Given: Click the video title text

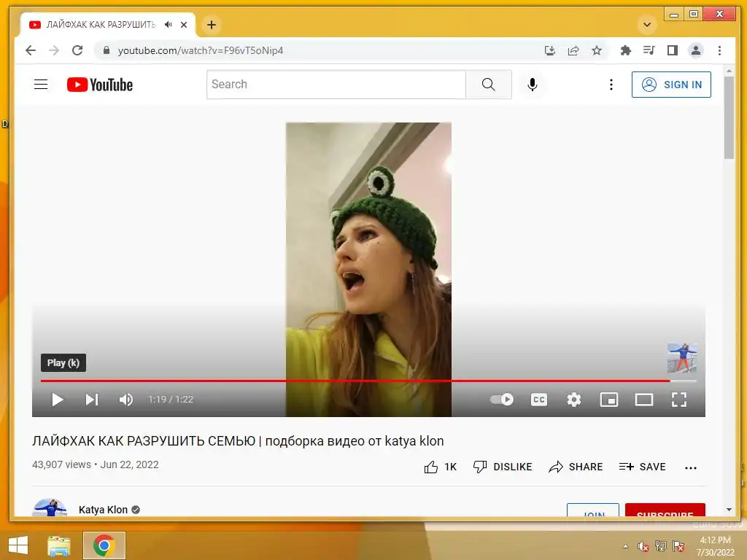Looking at the screenshot, I should point(238,441).
